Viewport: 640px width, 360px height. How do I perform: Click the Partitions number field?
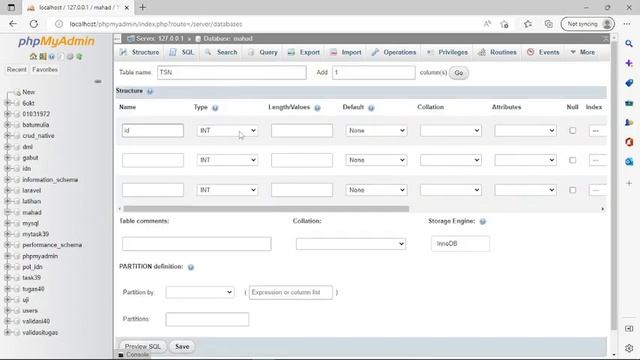(x=207, y=319)
